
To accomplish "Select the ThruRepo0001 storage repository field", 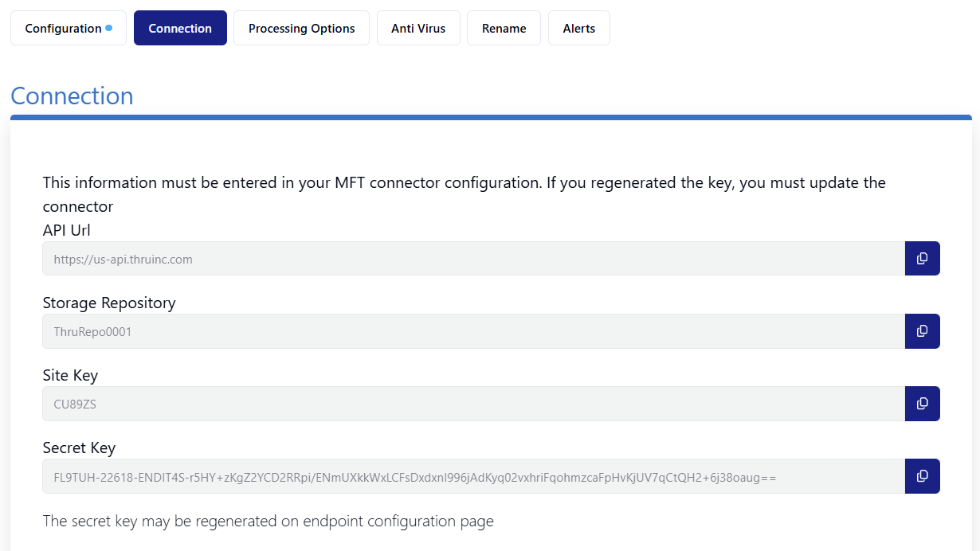I will [x=473, y=331].
